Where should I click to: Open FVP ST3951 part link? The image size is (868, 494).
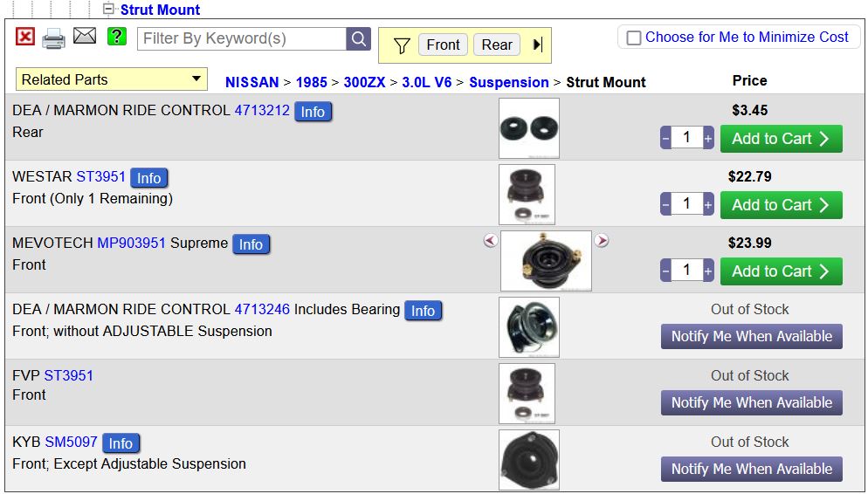[x=69, y=375]
